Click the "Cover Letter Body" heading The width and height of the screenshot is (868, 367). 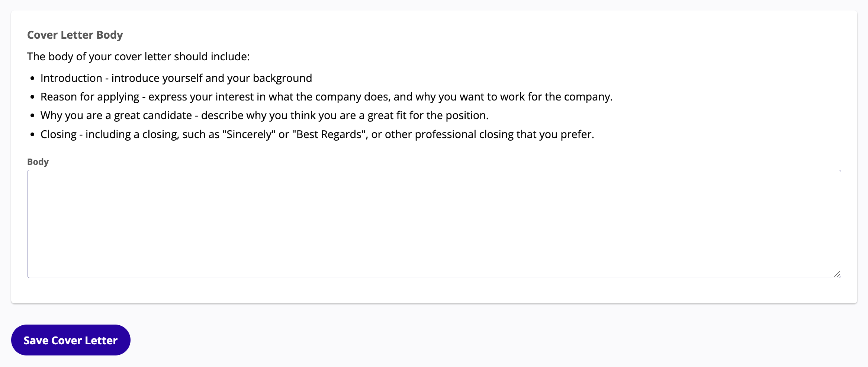[x=75, y=35]
